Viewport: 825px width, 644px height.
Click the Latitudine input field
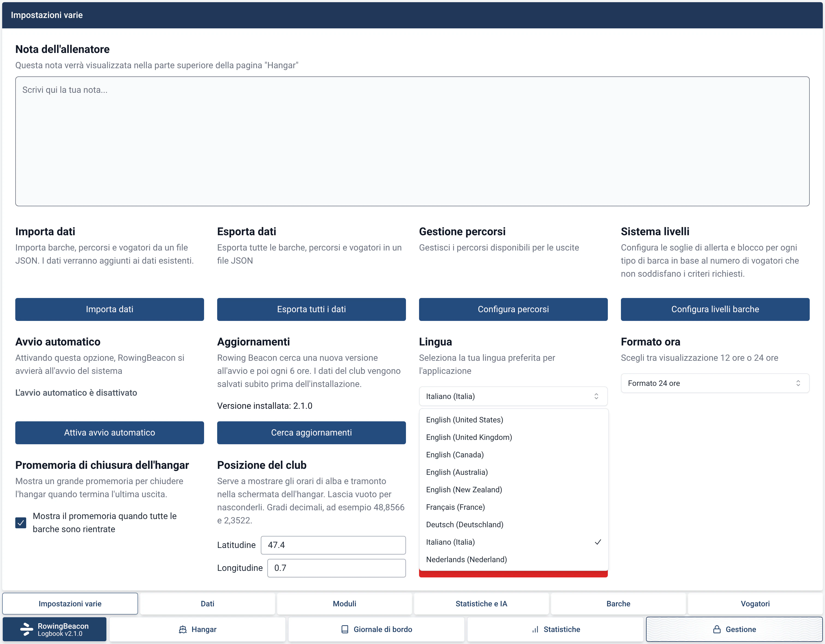tap(333, 545)
